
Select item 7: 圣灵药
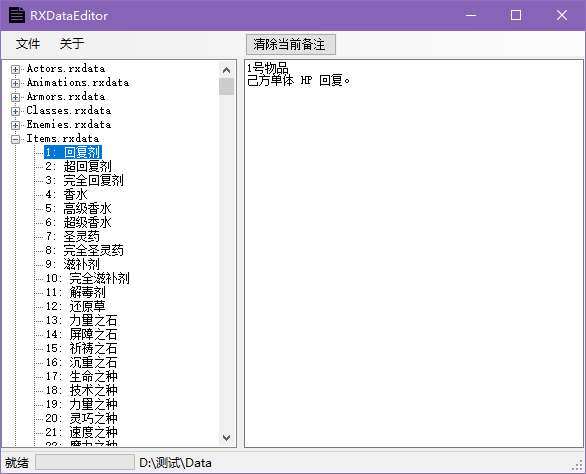click(x=73, y=237)
